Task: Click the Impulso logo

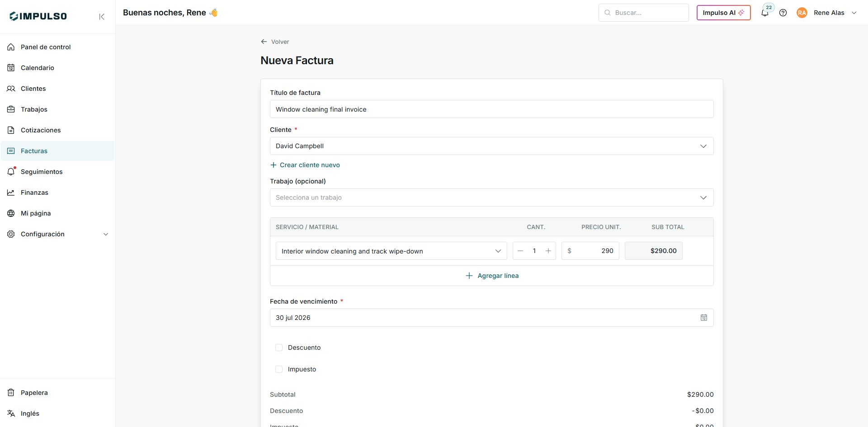Action: click(38, 16)
